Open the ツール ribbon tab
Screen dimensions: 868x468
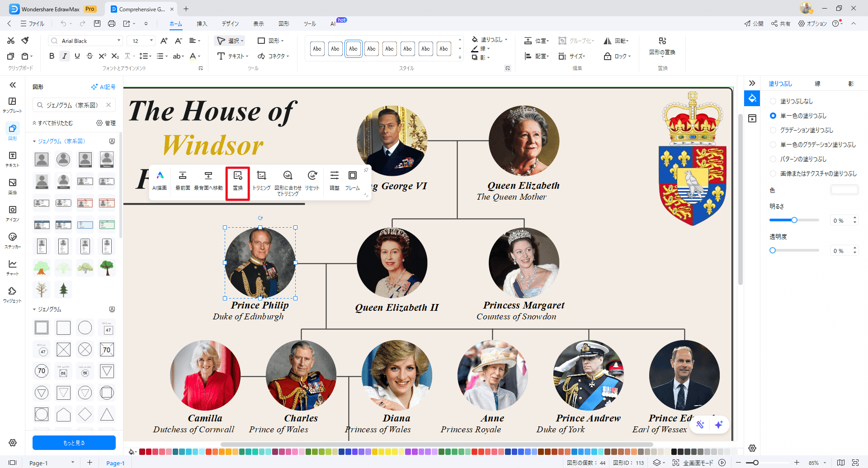point(310,23)
